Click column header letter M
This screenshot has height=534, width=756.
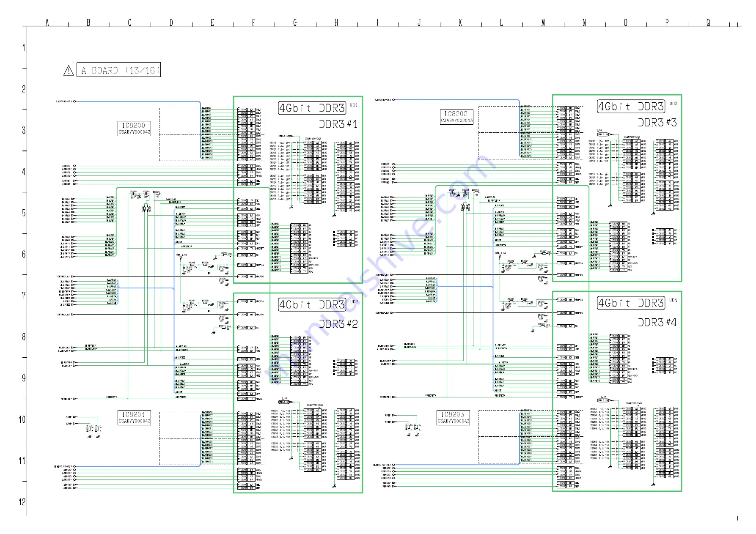pos(543,23)
